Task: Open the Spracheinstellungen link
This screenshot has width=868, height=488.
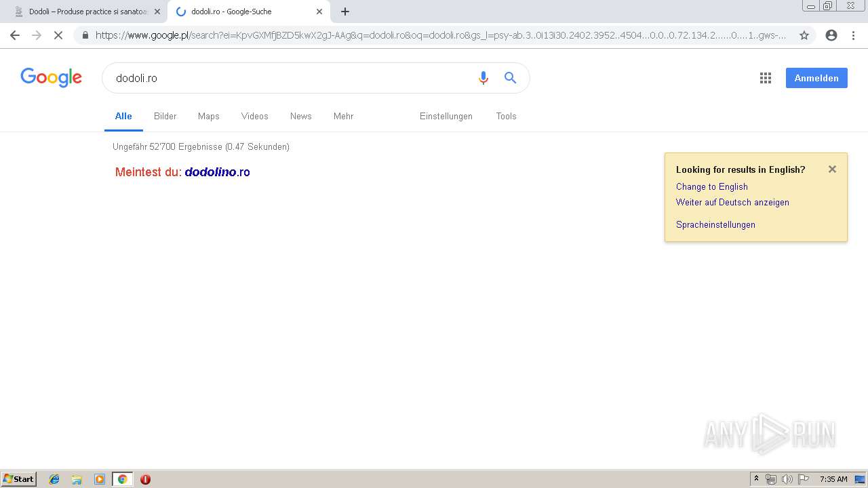Action: pos(715,225)
